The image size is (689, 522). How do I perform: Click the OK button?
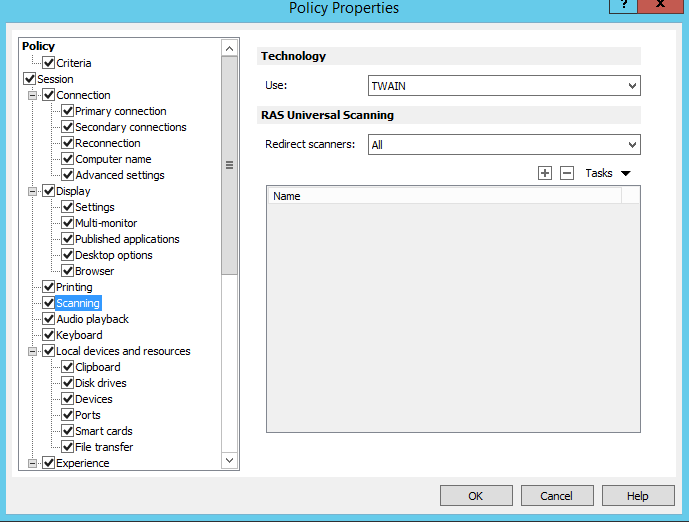click(476, 496)
